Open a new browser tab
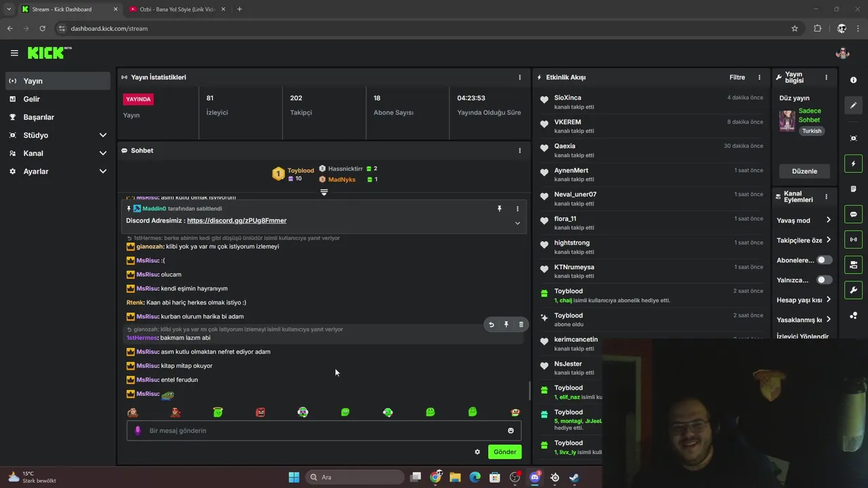The height and width of the screenshot is (488, 868). [x=239, y=9]
